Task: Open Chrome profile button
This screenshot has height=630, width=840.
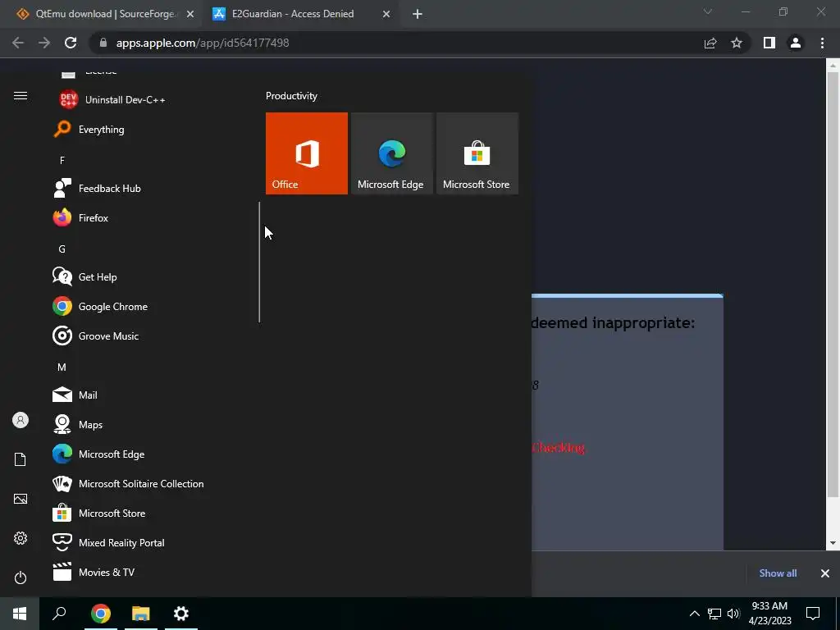Action: 796,43
